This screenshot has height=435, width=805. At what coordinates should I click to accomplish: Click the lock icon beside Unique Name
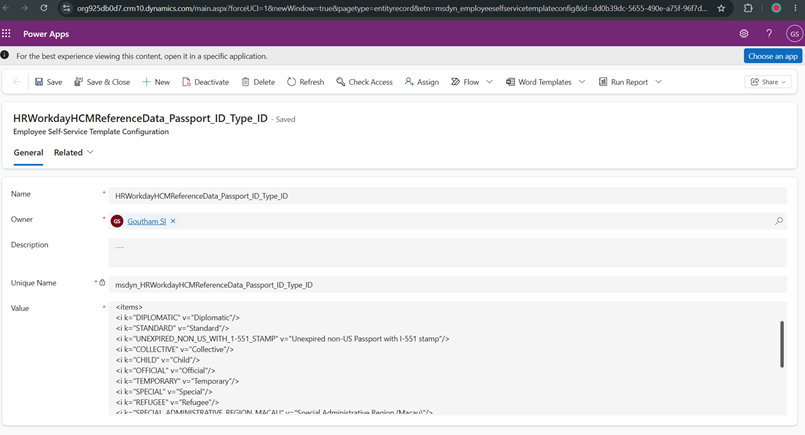coord(102,282)
